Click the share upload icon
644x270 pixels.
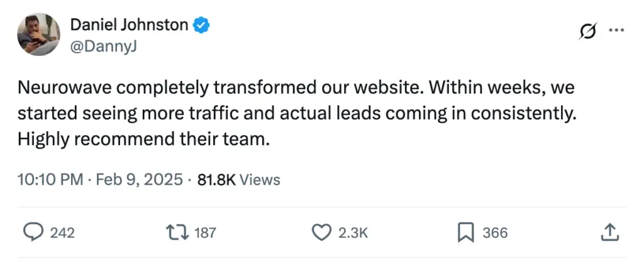pyautogui.click(x=608, y=233)
